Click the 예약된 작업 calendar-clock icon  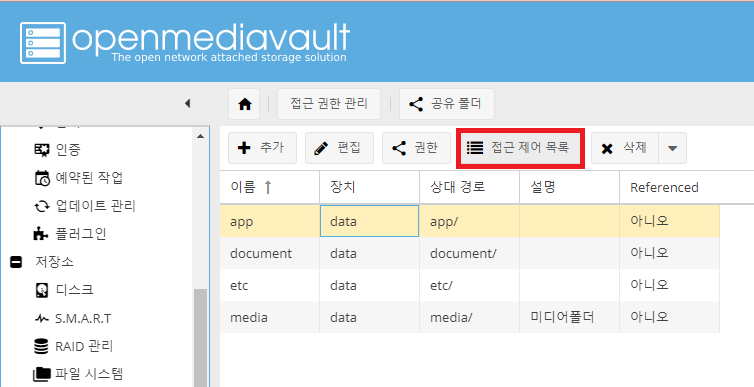pos(42,178)
